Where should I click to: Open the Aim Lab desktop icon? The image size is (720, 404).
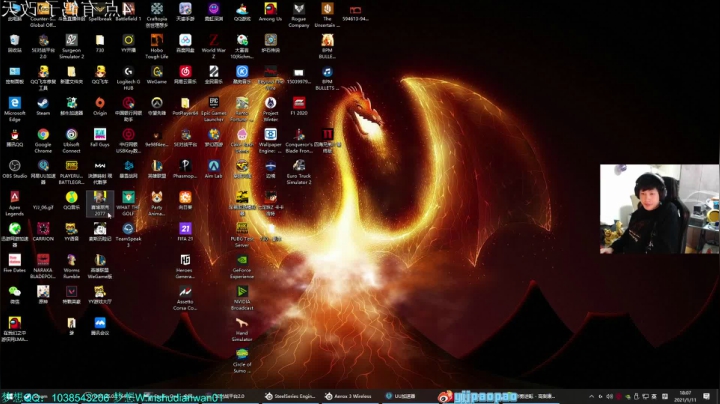tap(214, 169)
